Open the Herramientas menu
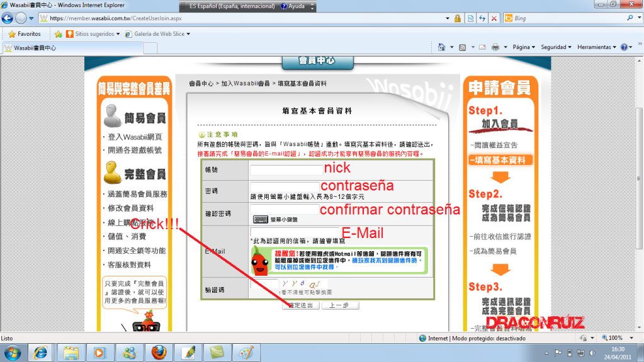 (x=597, y=47)
